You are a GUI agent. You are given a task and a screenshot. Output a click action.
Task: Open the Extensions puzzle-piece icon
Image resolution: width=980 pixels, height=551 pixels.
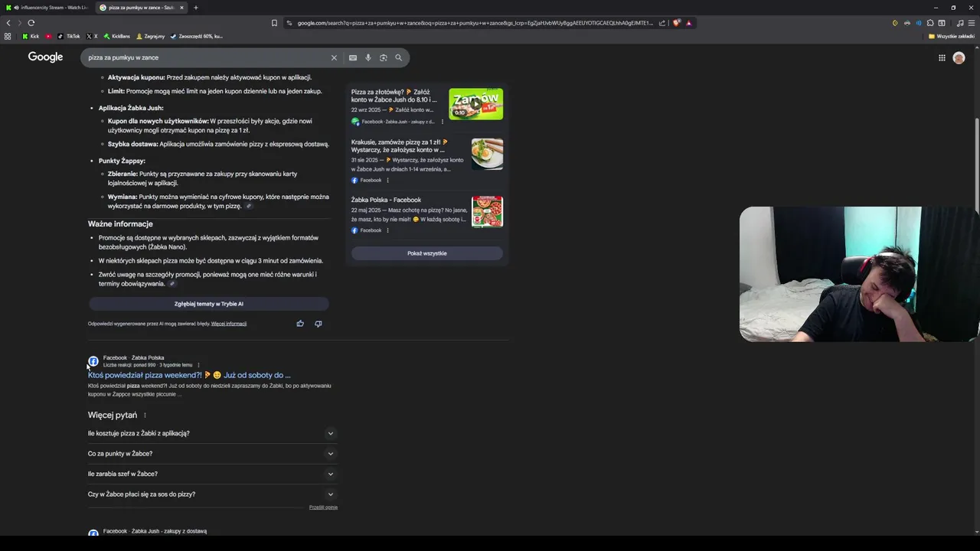(x=930, y=23)
